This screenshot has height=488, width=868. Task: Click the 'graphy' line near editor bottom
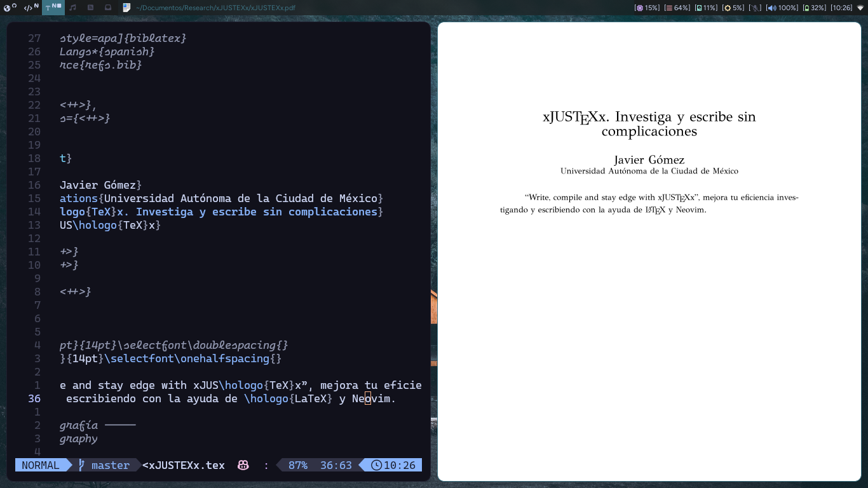click(79, 438)
